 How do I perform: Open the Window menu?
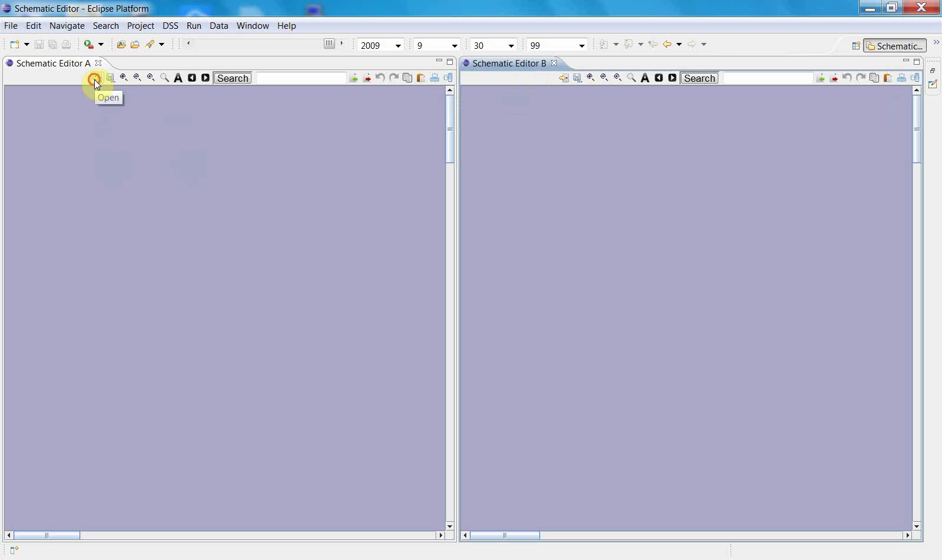[253, 26]
